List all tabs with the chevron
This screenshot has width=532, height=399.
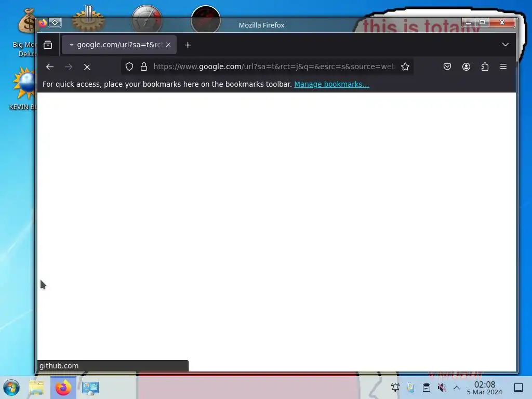506,45
